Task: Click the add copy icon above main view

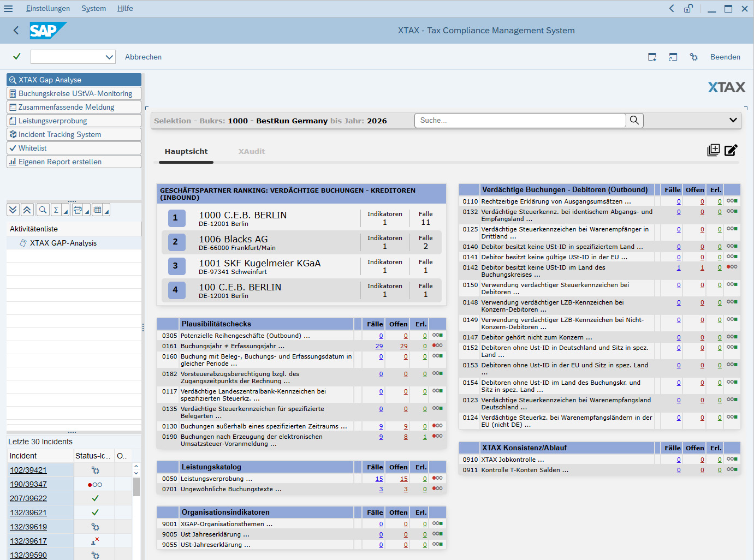Action: pos(713,150)
